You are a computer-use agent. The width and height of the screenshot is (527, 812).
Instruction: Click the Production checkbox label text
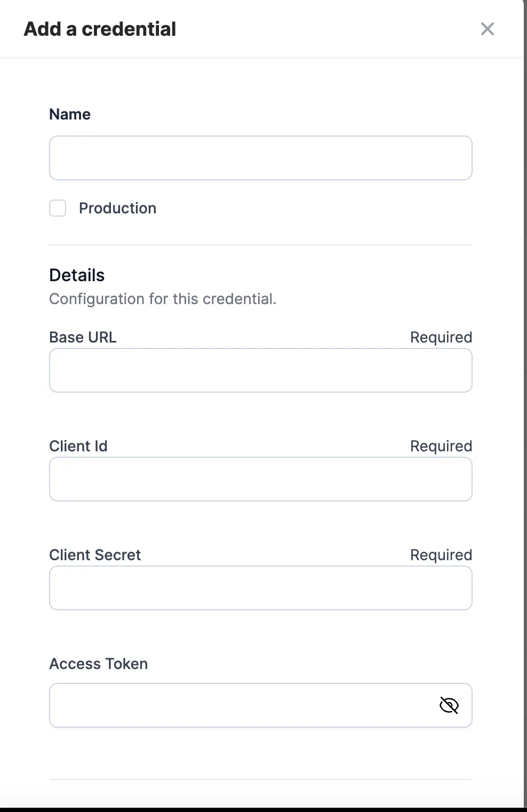[118, 208]
